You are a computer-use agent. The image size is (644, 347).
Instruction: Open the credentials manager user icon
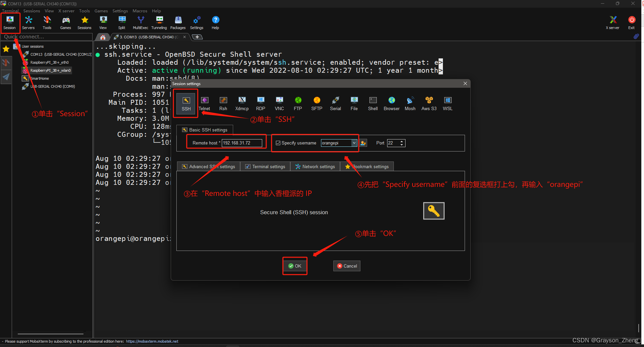tap(363, 143)
